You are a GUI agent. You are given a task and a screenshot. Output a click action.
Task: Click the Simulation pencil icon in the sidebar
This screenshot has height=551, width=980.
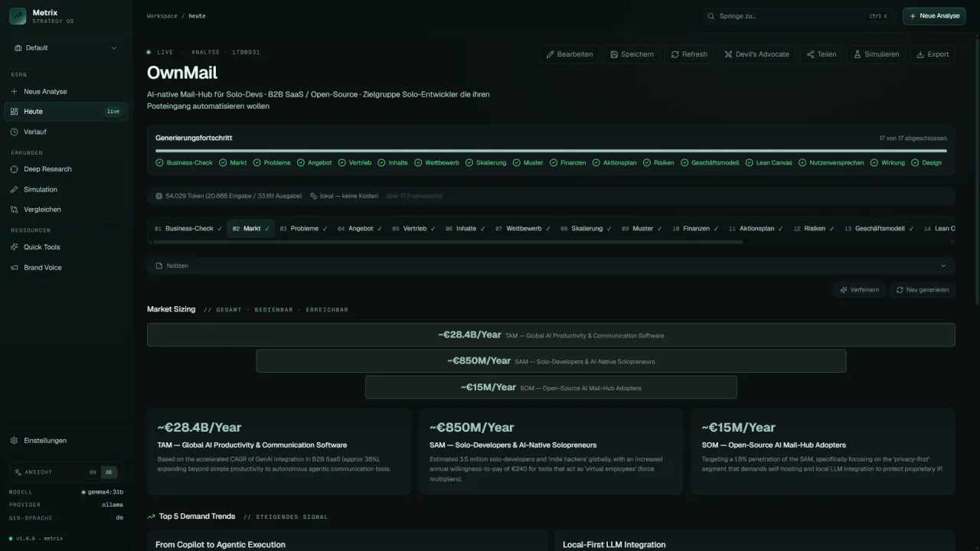[15, 190]
